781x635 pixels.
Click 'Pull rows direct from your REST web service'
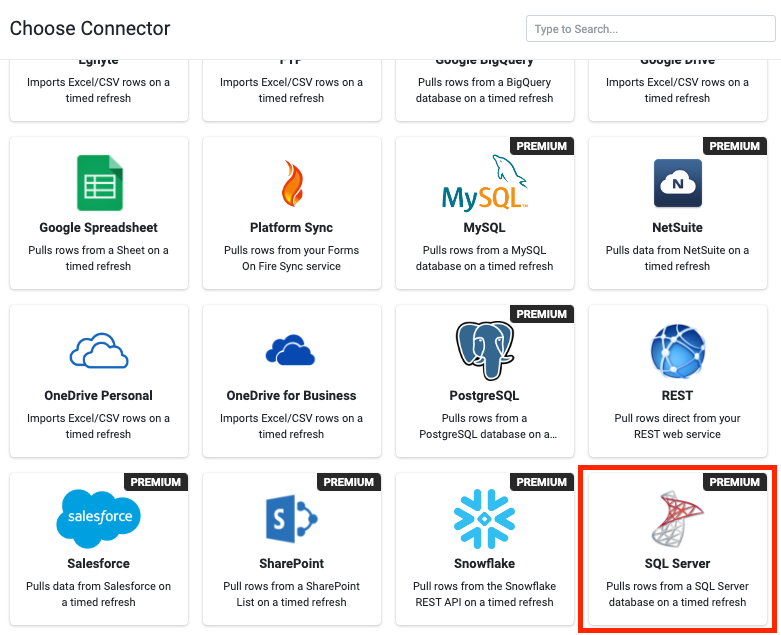pyautogui.click(x=677, y=426)
